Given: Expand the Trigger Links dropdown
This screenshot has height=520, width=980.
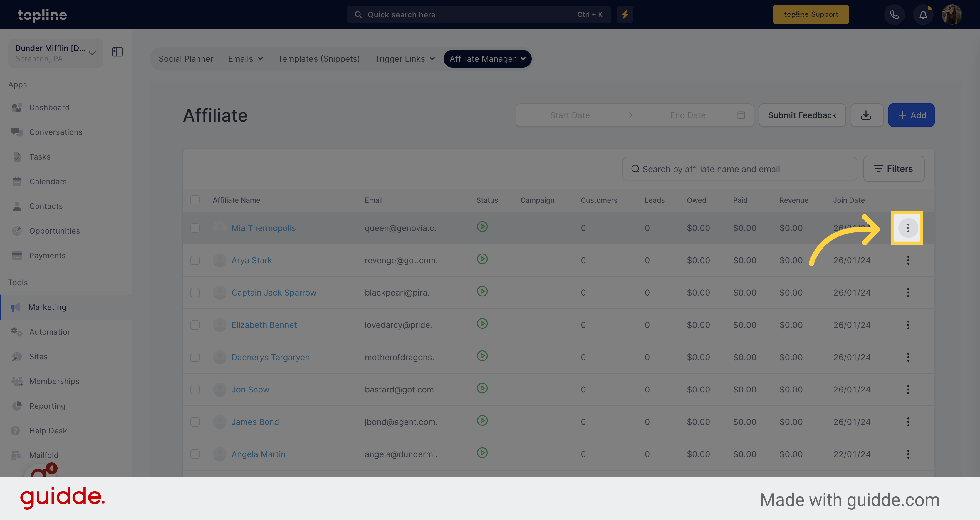Looking at the screenshot, I should click(x=405, y=59).
